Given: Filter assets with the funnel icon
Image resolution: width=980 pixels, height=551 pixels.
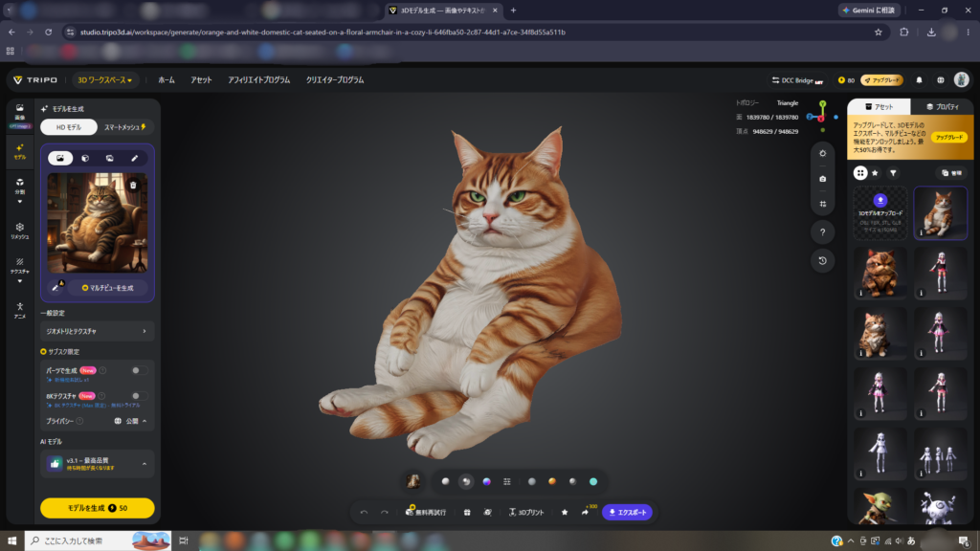Looking at the screenshot, I should [893, 173].
